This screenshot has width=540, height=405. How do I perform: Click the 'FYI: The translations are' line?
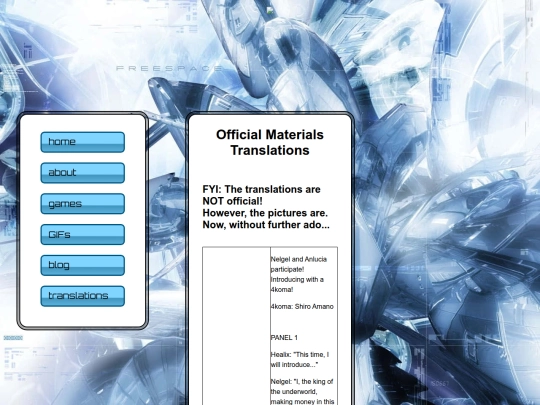[261, 189]
